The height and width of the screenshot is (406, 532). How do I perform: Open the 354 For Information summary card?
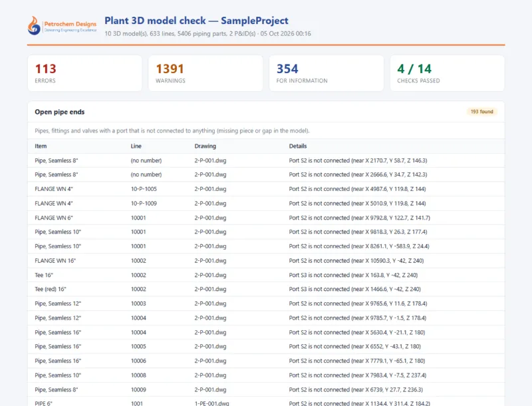point(327,73)
